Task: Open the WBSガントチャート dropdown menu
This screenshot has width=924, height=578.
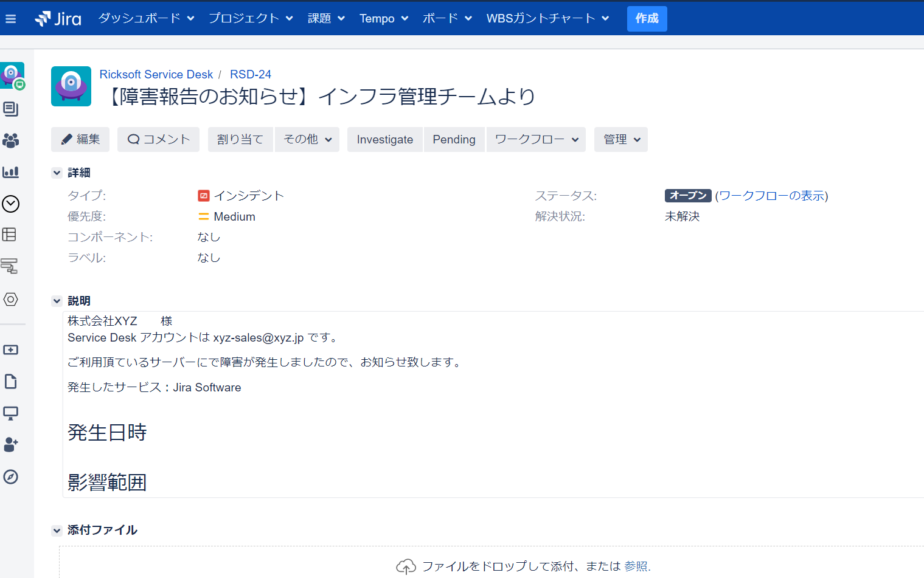Action: pyautogui.click(x=547, y=18)
